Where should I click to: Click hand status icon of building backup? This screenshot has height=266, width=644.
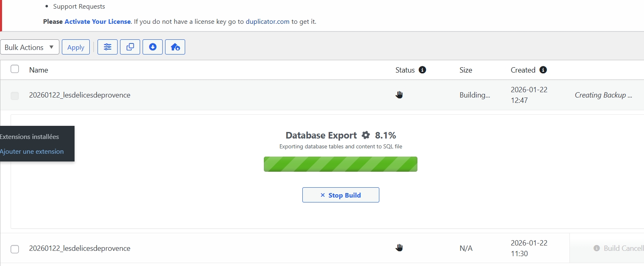click(399, 95)
